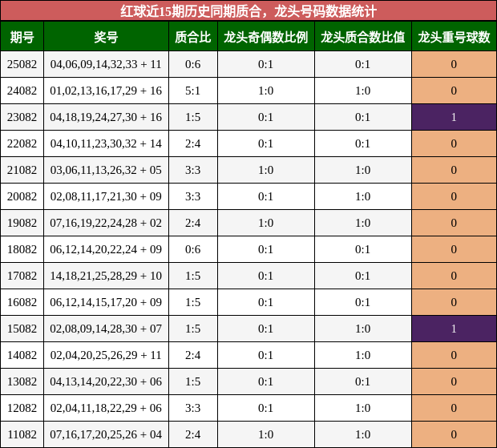497x448 pixels.
Task: Select draw numbers 04,10,11,23,30,32 + 14
Action: tap(106, 143)
